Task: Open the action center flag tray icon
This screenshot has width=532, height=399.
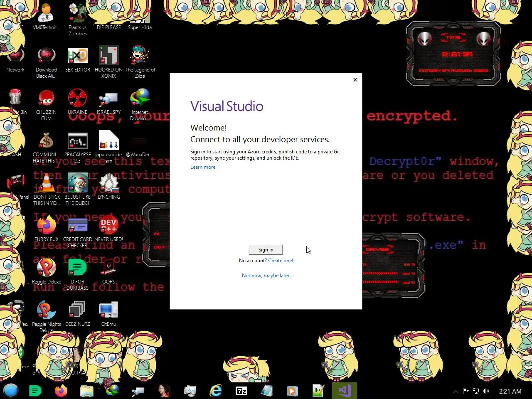Action: pyautogui.click(x=465, y=391)
